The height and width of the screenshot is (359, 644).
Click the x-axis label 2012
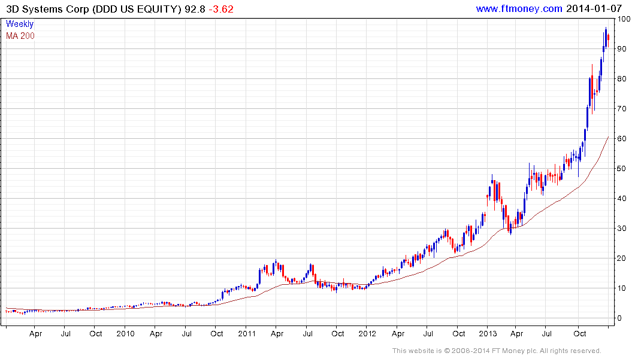click(367, 333)
